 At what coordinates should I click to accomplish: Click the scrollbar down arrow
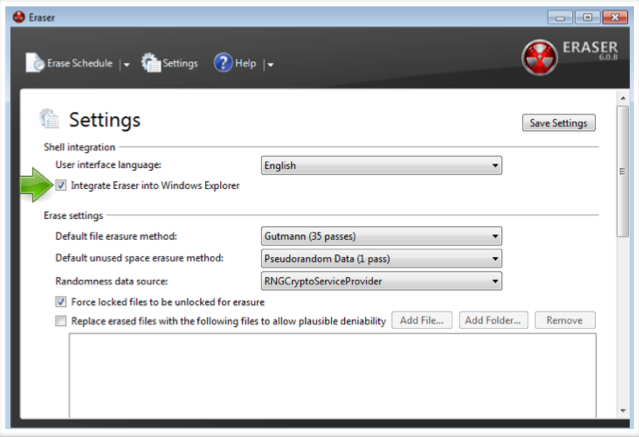click(623, 411)
